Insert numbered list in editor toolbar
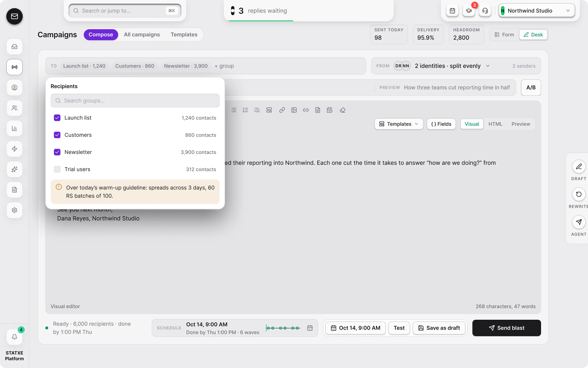Image resolution: width=588 pixels, height=368 pixels. tap(245, 110)
